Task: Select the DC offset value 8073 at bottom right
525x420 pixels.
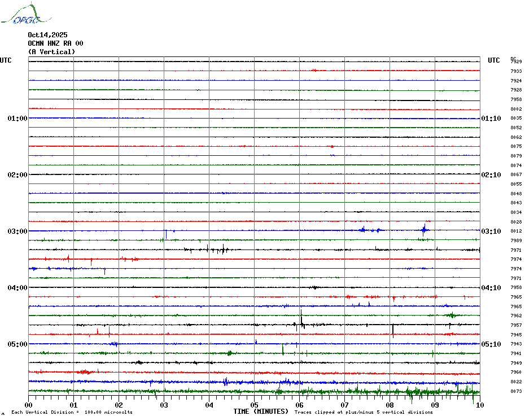Action: [x=515, y=391]
